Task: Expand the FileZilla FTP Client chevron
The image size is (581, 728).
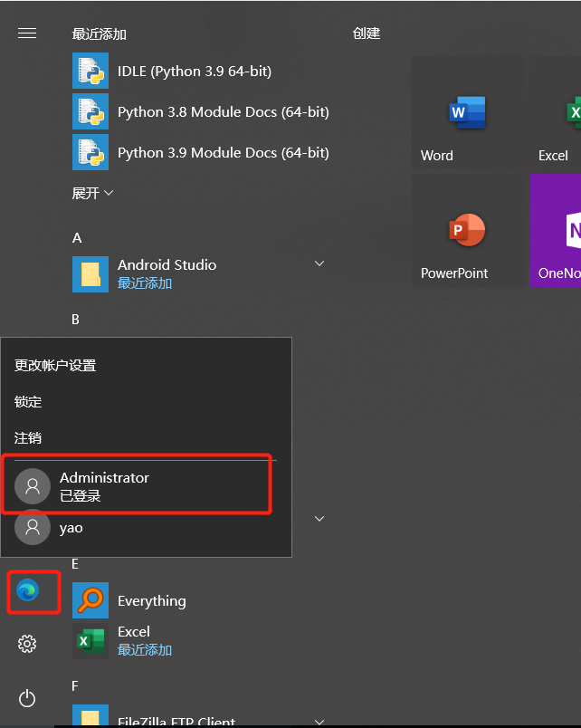Action: [x=319, y=722]
